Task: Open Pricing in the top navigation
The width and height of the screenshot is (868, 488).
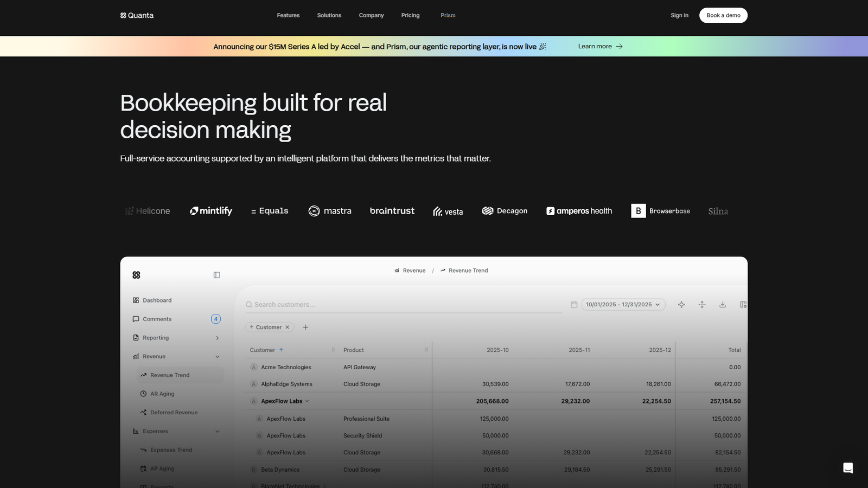Action: 410,15
